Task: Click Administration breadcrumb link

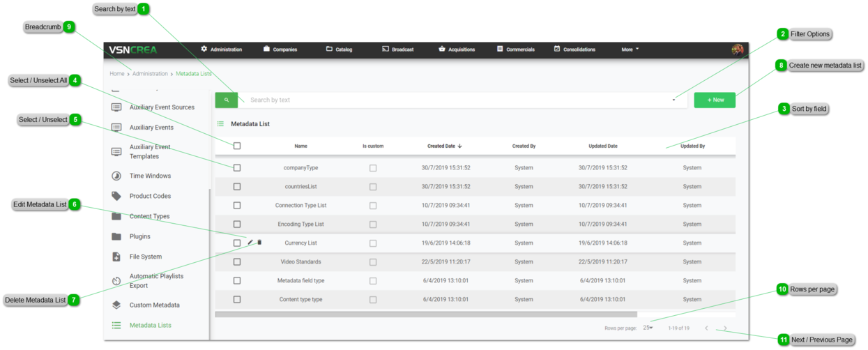Action: click(150, 74)
